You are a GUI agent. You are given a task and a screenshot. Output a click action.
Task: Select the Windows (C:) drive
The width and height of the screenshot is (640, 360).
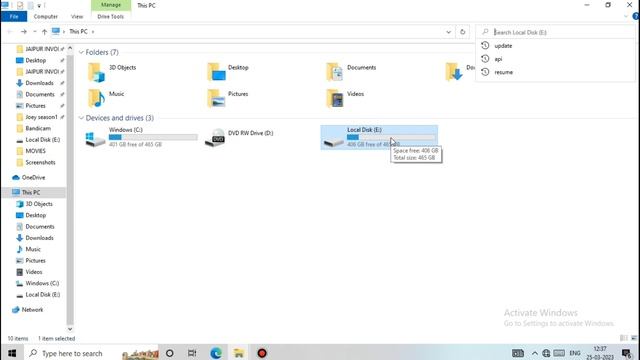[141, 137]
